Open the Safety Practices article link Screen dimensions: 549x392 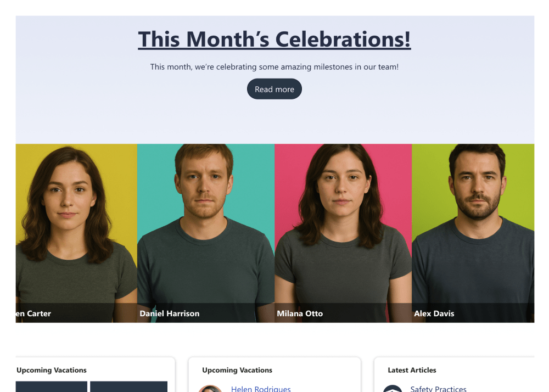point(438,389)
